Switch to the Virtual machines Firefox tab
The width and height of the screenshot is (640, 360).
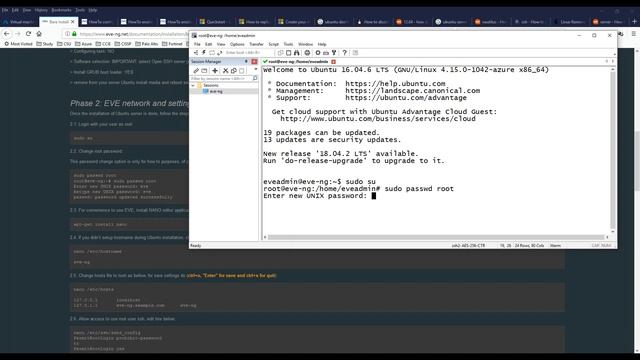(x=19, y=22)
